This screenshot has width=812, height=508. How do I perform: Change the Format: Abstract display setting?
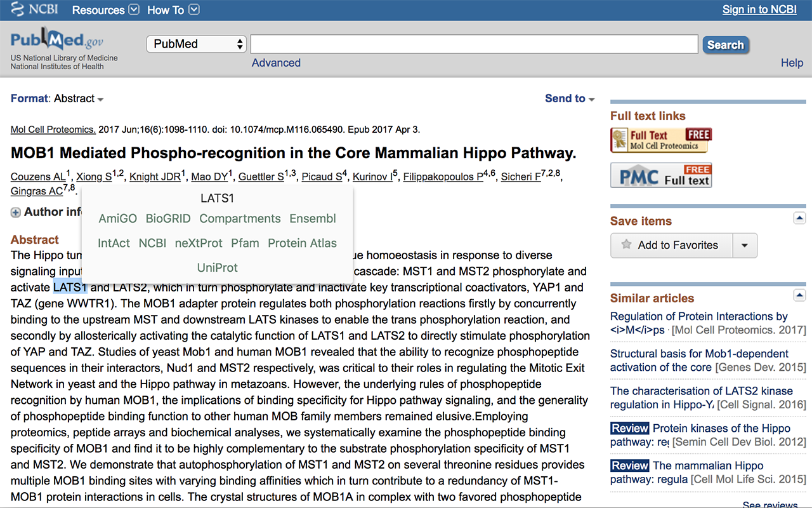point(57,98)
